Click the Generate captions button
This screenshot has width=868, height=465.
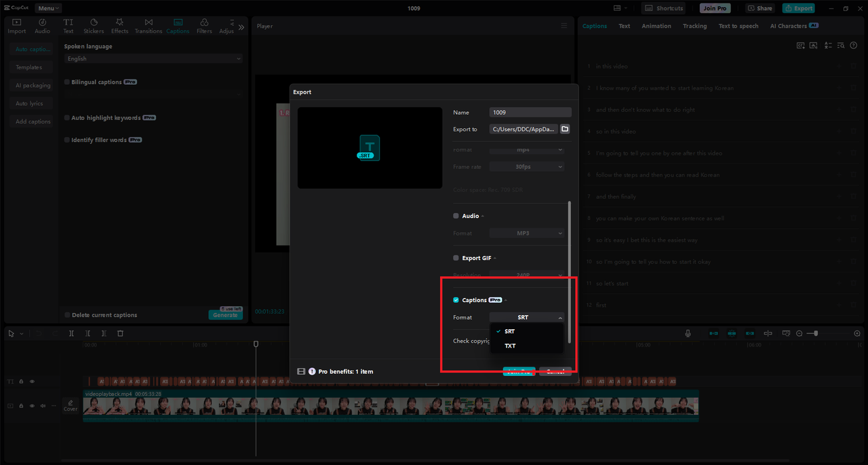pos(225,315)
